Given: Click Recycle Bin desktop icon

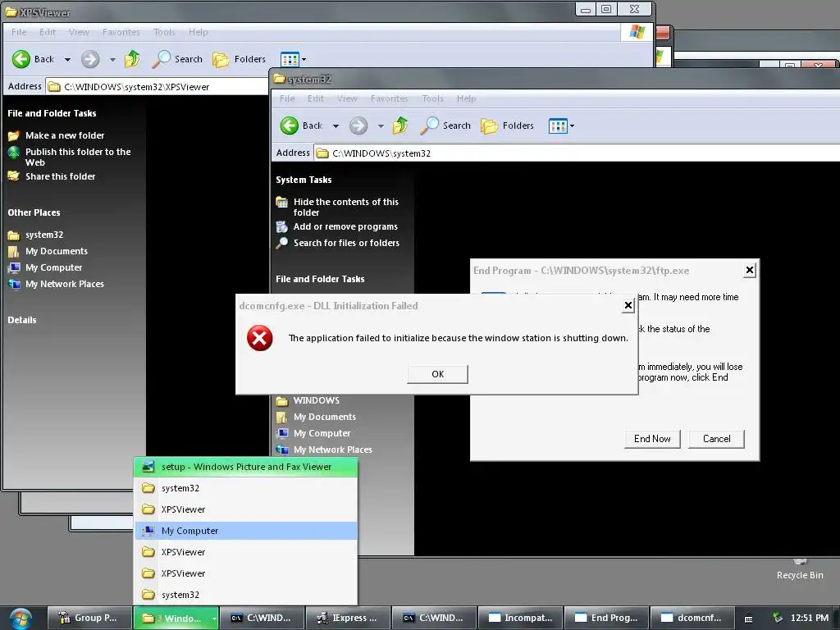Looking at the screenshot, I should (800, 569).
